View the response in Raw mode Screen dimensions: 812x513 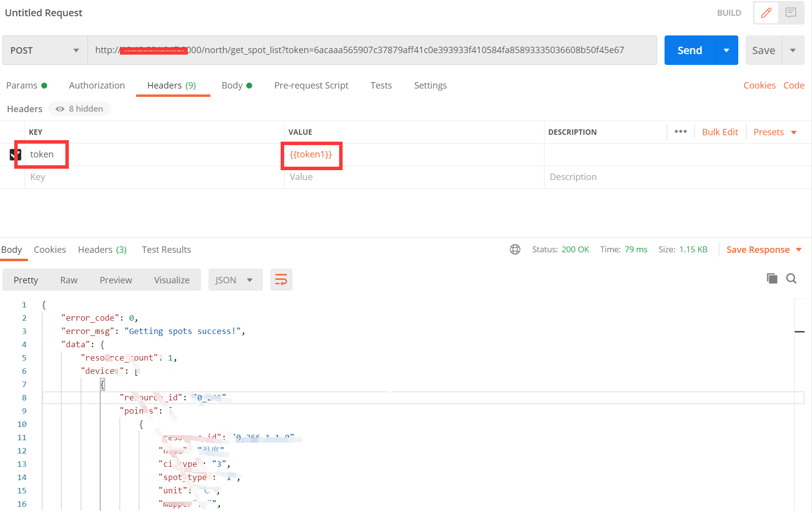pos(68,279)
